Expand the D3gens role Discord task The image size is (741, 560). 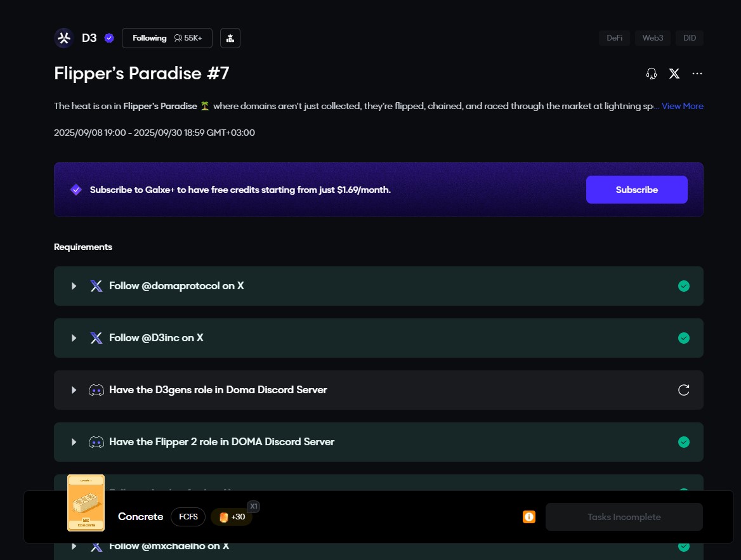(x=74, y=390)
